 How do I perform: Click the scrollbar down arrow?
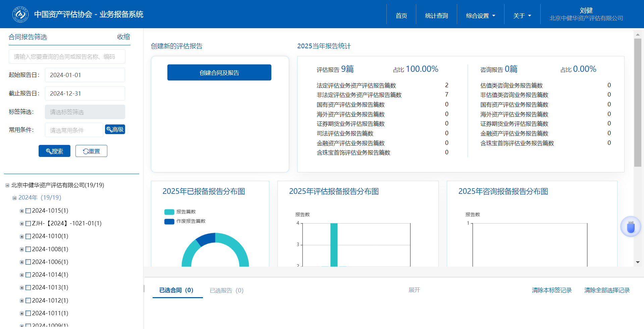638,262
